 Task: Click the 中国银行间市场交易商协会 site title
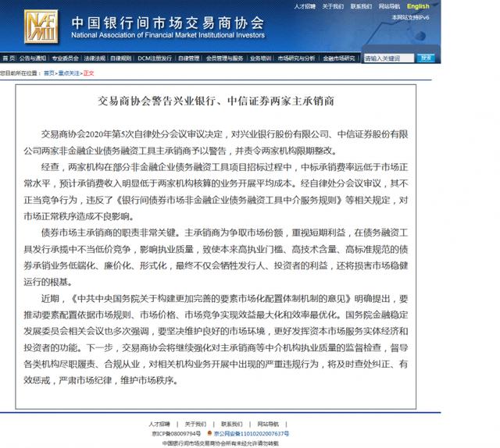[x=168, y=23]
